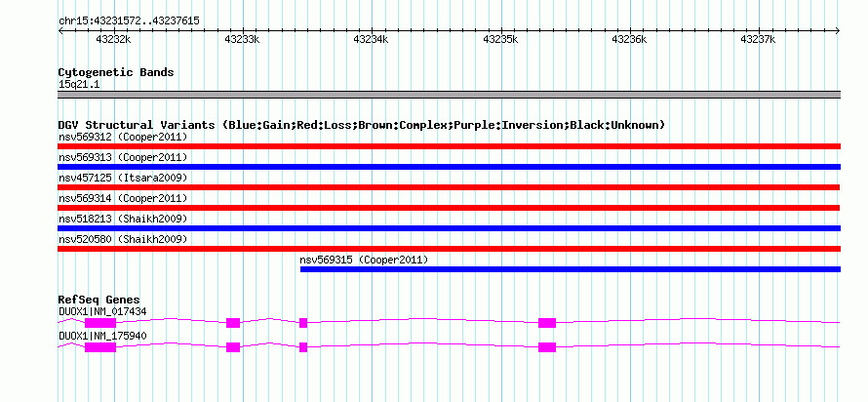The width and height of the screenshot is (868, 402).
Task: Click the 43237k ruler tick label
Action: click(759, 39)
